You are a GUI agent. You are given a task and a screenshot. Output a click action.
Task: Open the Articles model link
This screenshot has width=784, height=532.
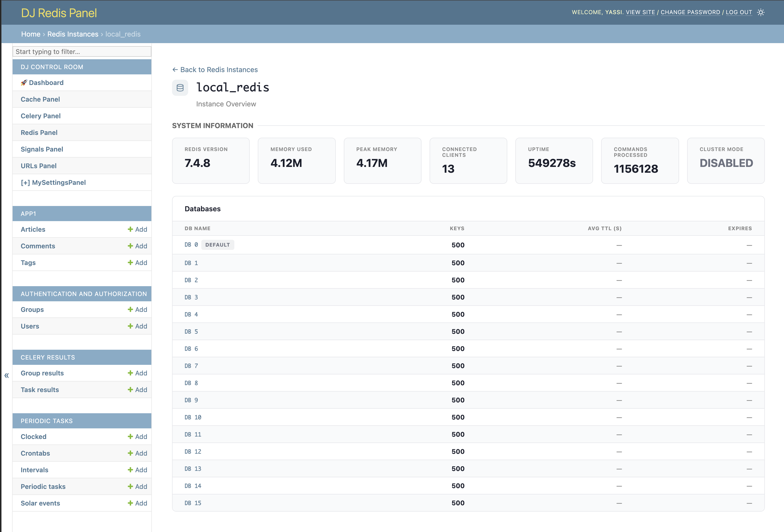click(33, 229)
